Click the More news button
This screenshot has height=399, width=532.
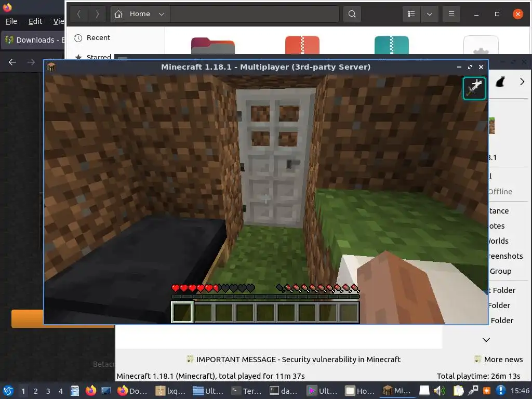[x=499, y=360]
